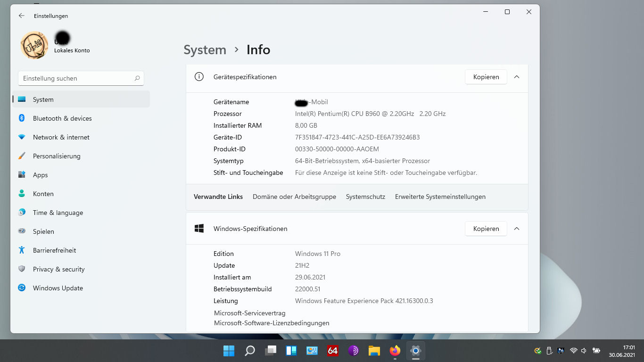Open Firefox from the taskbar
The image size is (644, 362).
(395, 351)
